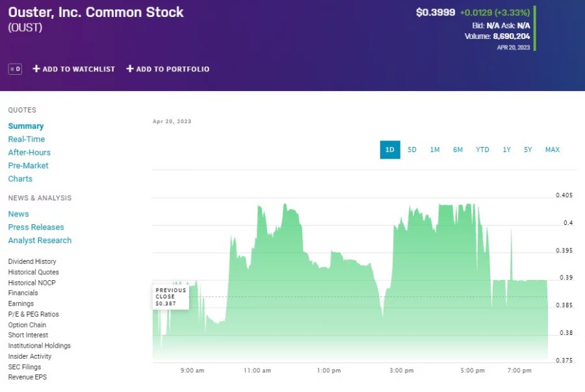The height and width of the screenshot is (392, 585).
Task: Show the 1Y chart range
Action: 506,150
